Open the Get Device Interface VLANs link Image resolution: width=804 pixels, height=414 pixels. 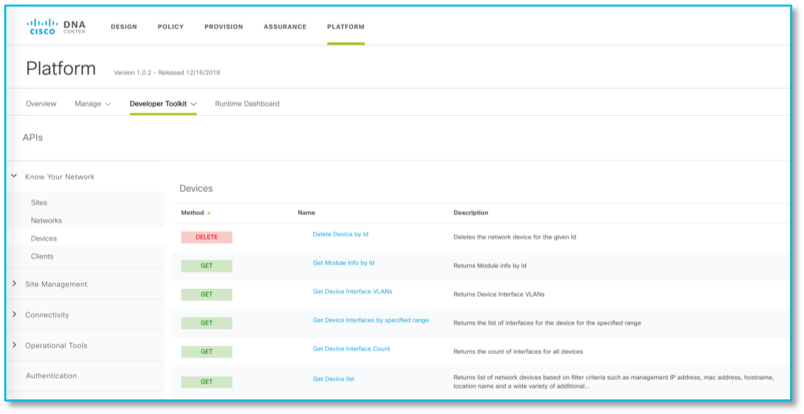pyautogui.click(x=353, y=291)
